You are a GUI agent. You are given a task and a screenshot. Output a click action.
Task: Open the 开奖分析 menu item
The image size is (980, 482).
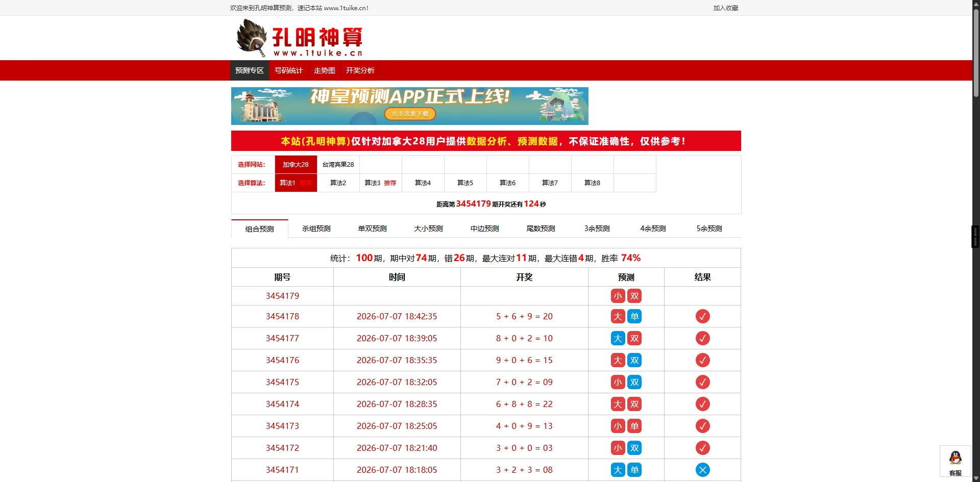click(360, 70)
